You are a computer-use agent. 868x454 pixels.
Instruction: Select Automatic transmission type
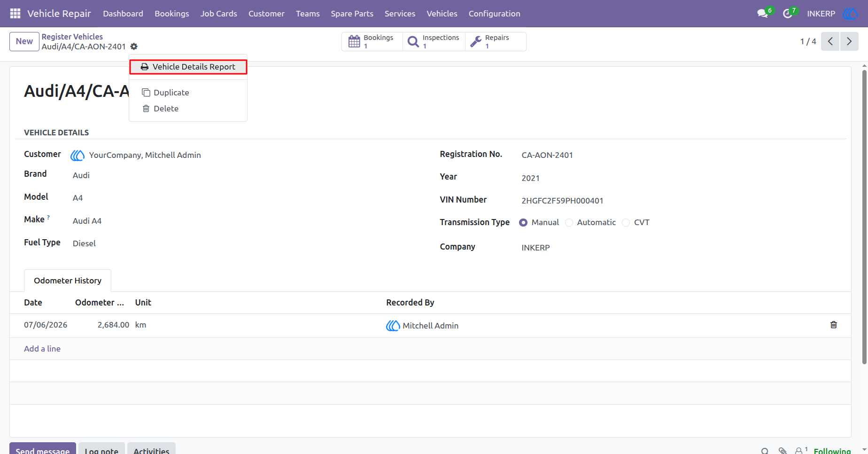click(x=569, y=223)
